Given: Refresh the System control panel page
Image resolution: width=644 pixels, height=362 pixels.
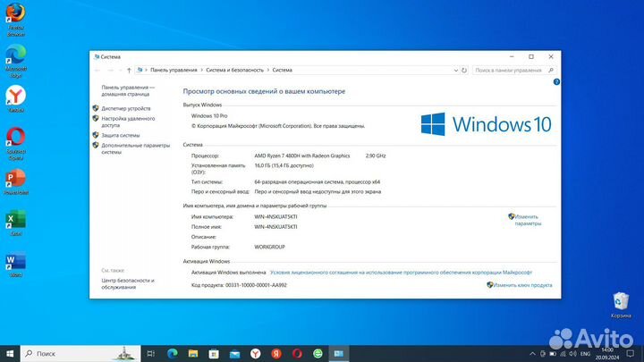Looking at the screenshot, I should [464, 71].
